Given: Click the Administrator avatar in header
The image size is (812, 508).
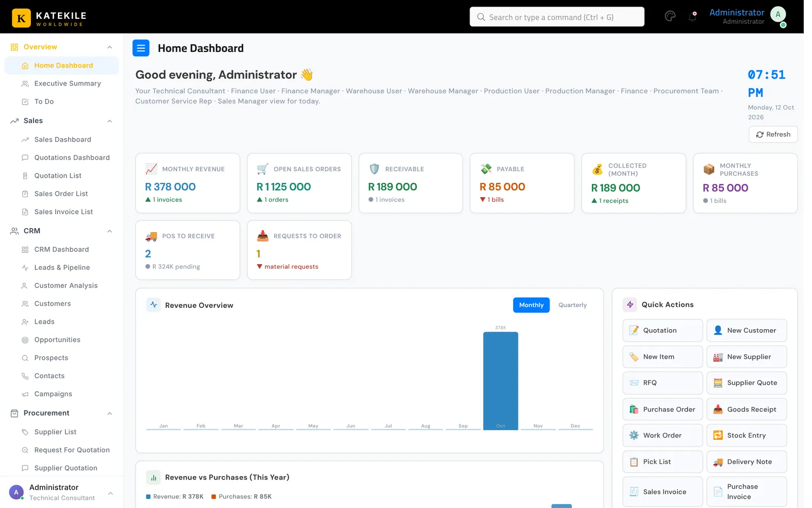Looking at the screenshot, I should (x=778, y=15).
